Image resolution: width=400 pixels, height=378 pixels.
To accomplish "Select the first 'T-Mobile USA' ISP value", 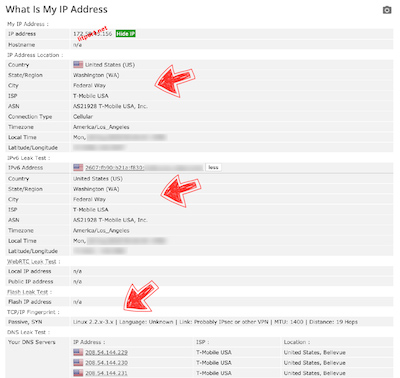I will [x=91, y=96].
